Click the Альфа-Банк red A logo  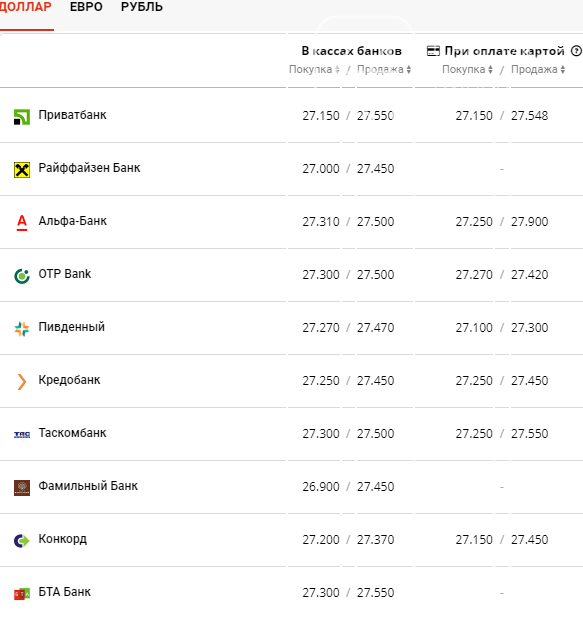point(22,222)
